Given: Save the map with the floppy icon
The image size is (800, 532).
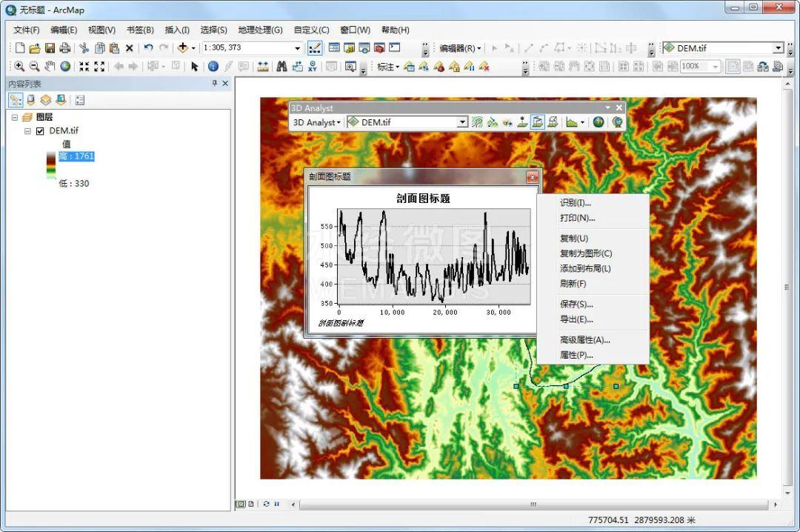Looking at the screenshot, I should tap(50, 48).
